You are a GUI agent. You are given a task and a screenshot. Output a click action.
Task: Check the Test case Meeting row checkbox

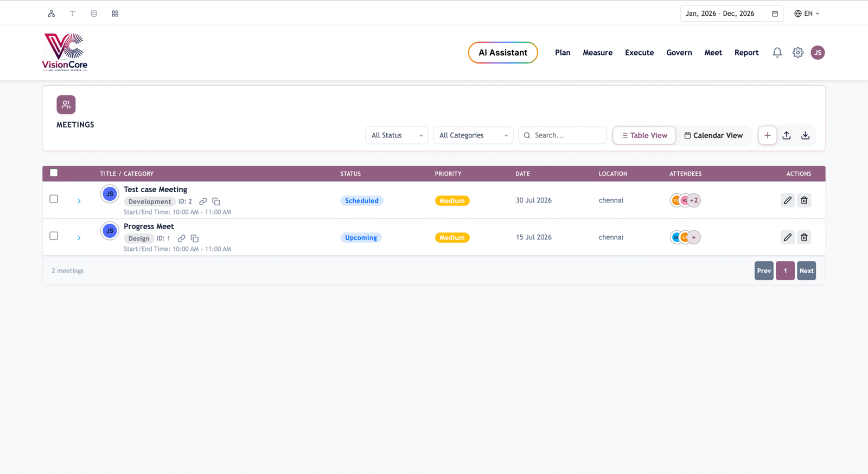(54, 199)
